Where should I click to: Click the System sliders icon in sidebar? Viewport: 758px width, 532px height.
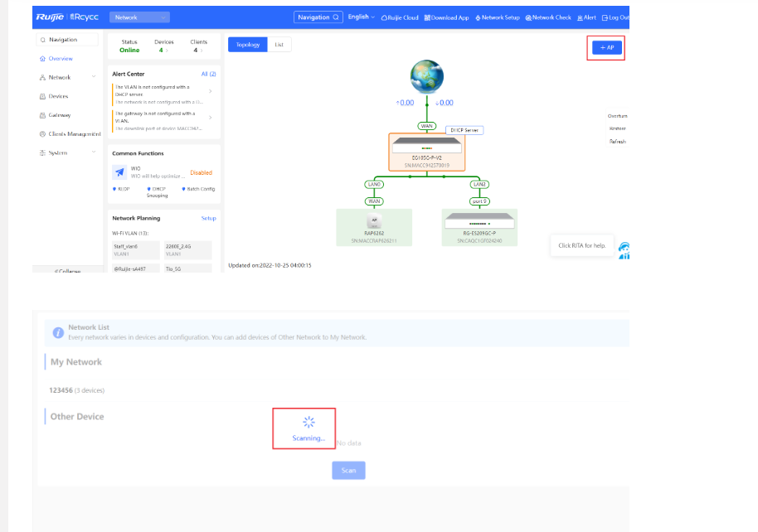(x=42, y=152)
